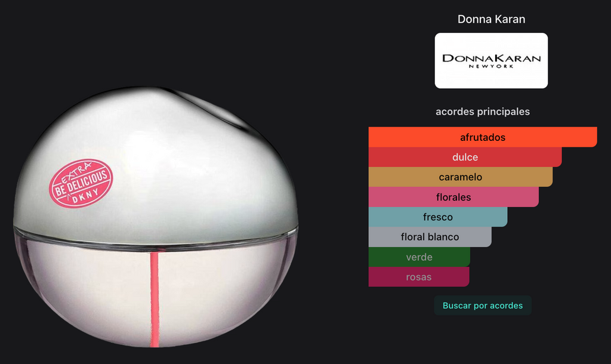Select the fresco accord bar
The width and height of the screenshot is (611, 364).
coord(437,217)
